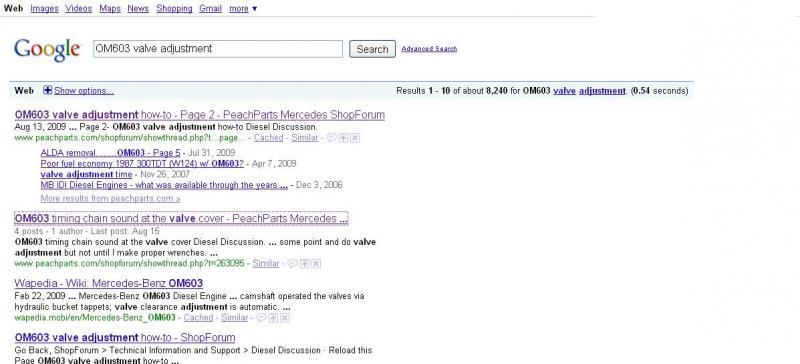Expand 'Show options...' panel
The width and height of the screenshot is (800, 364).
84,91
